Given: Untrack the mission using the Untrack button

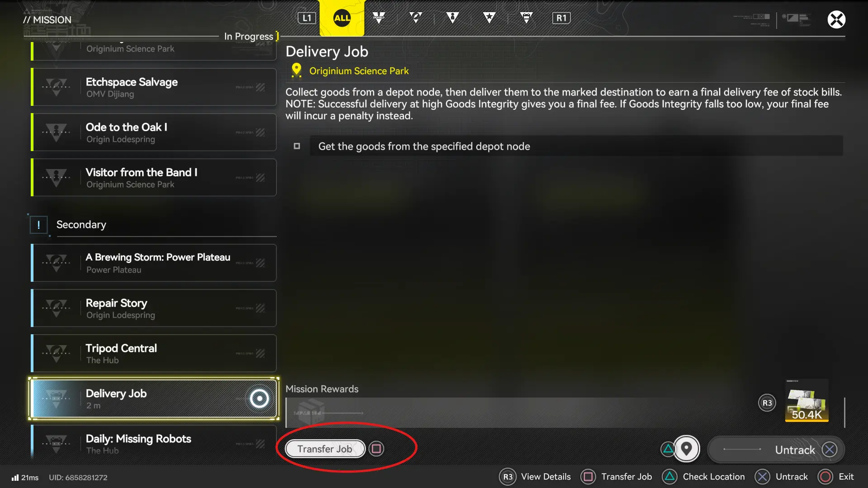Looking at the screenshot, I should (776, 450).
